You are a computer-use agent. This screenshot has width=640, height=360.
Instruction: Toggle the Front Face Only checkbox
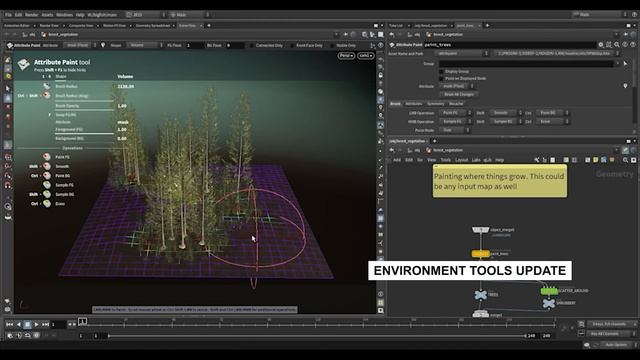tap(292, 46)
